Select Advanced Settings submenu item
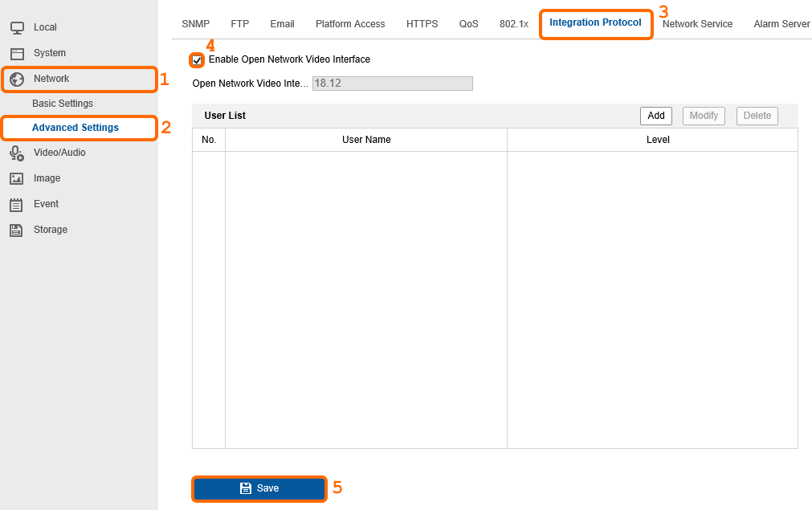 75,128
